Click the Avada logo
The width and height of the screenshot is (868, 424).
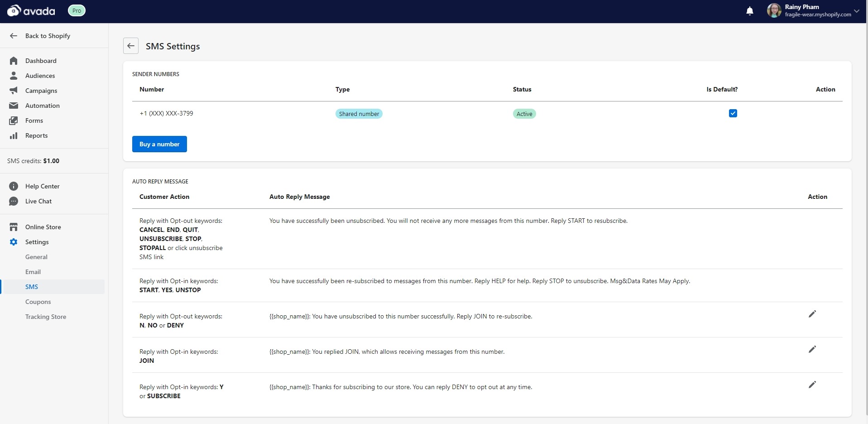31,11
